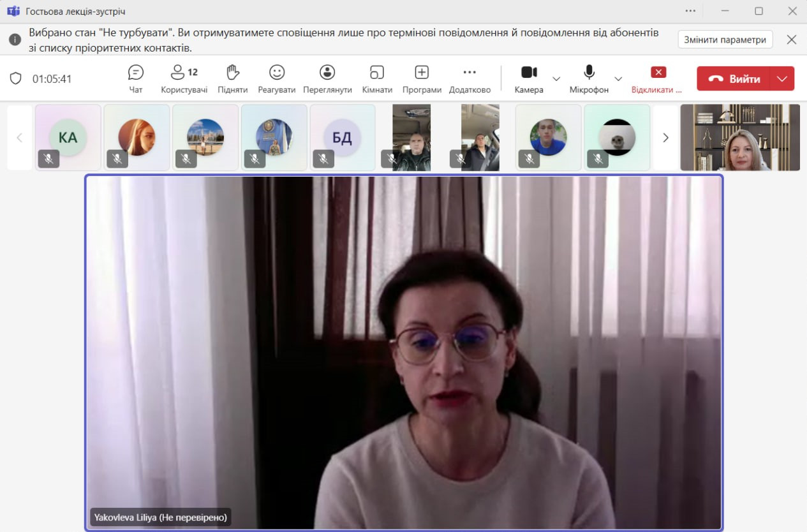The height and width of the screenshot is (532, 807).
Task: Raise hand with the Підняти icon
Action: coord(232,78)
